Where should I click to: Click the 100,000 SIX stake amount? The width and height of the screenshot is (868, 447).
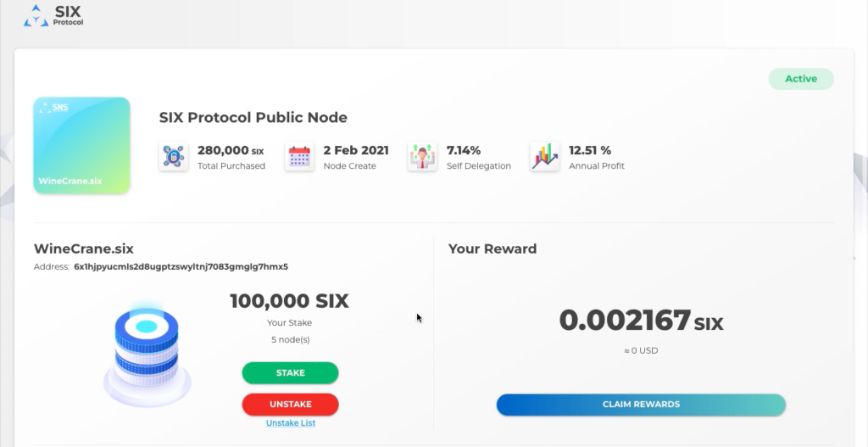pos(289,301)
